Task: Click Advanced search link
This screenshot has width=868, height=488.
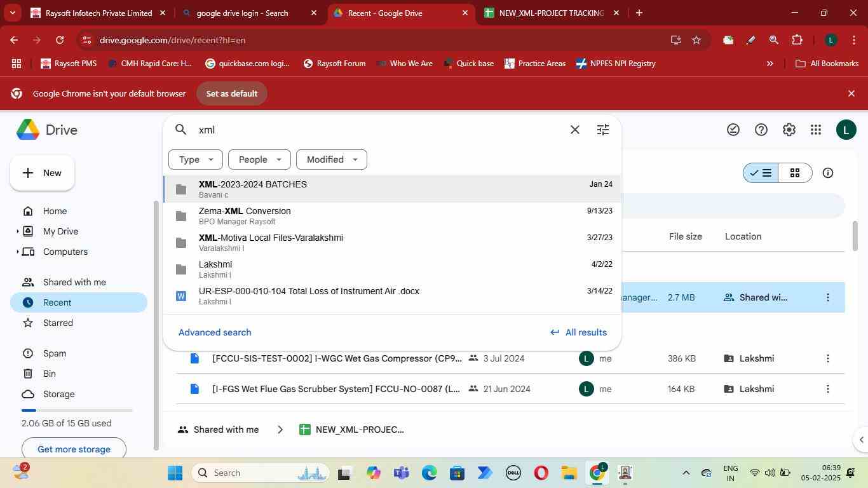Action: pos(215,332)
